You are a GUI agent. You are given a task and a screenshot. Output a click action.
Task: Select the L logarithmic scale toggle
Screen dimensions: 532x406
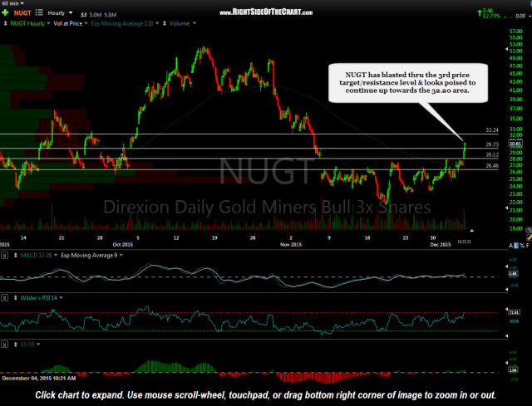(x=516, y=246)
